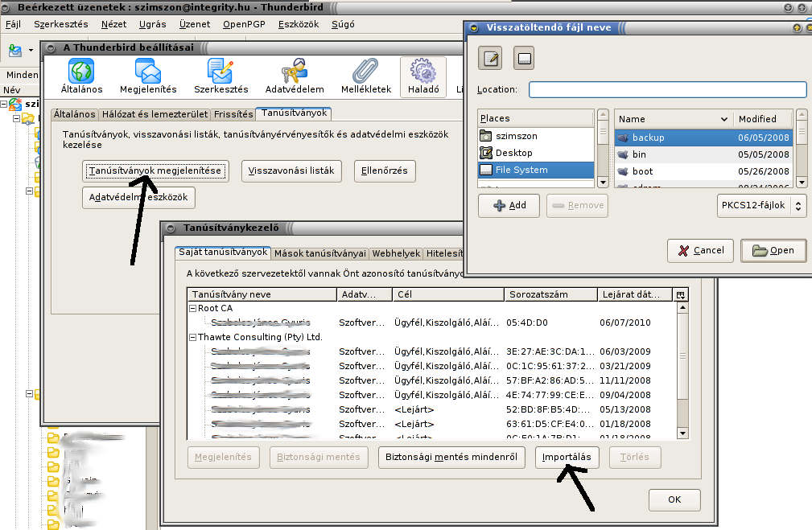Open the Általános preferences icon
This screenshot has height=530, width=812.
pos(81,76)
